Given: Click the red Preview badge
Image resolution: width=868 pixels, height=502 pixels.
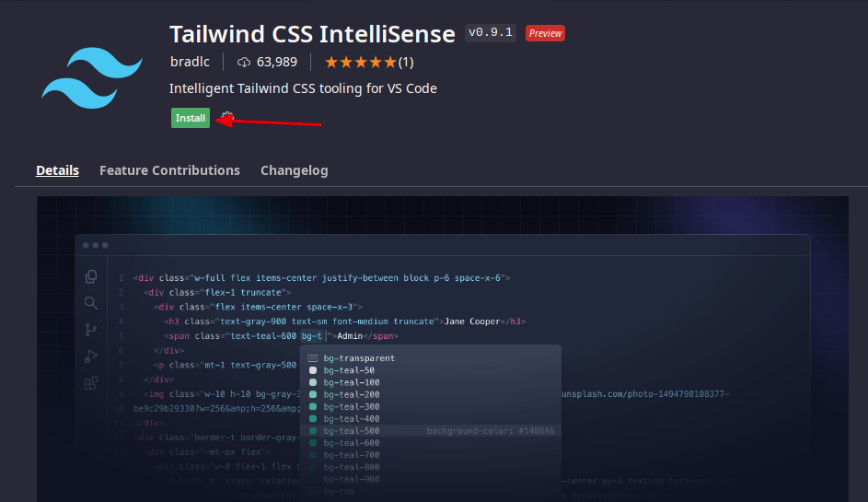Looking at the screenshot, I should point(545,33).
